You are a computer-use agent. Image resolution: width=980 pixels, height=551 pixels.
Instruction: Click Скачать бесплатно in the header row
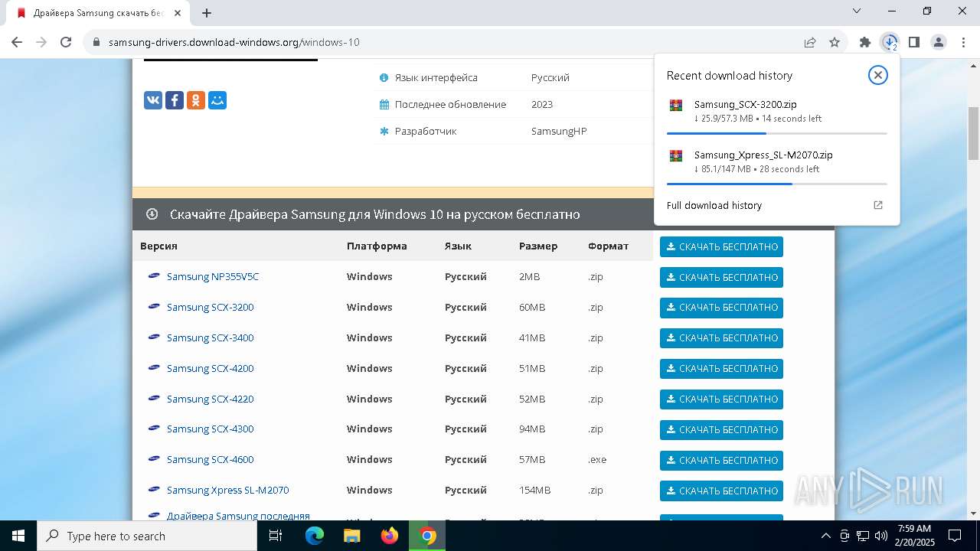click(x=721, y=246)
